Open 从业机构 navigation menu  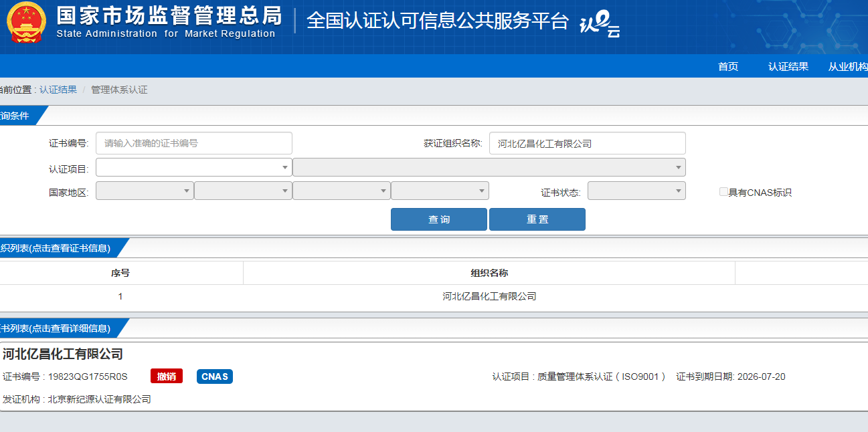click(848, 66)
